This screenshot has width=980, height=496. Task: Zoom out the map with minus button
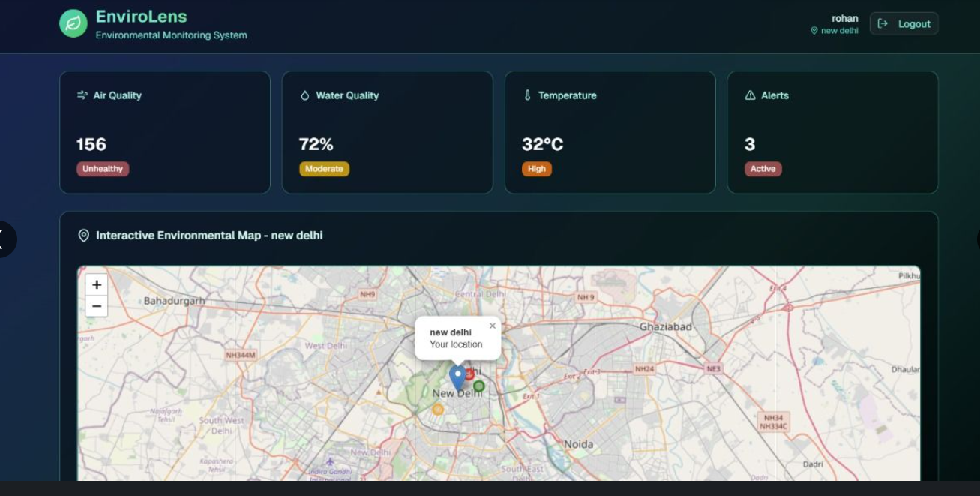(x=97, y=306)
